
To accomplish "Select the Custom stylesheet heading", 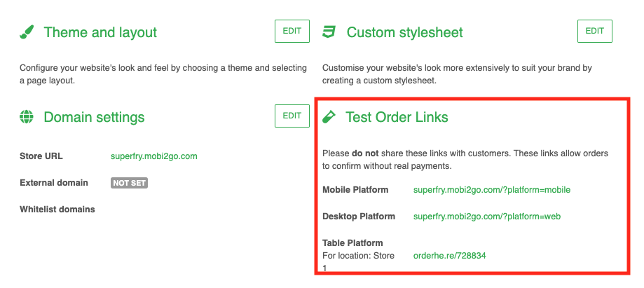I will [404, 33].
